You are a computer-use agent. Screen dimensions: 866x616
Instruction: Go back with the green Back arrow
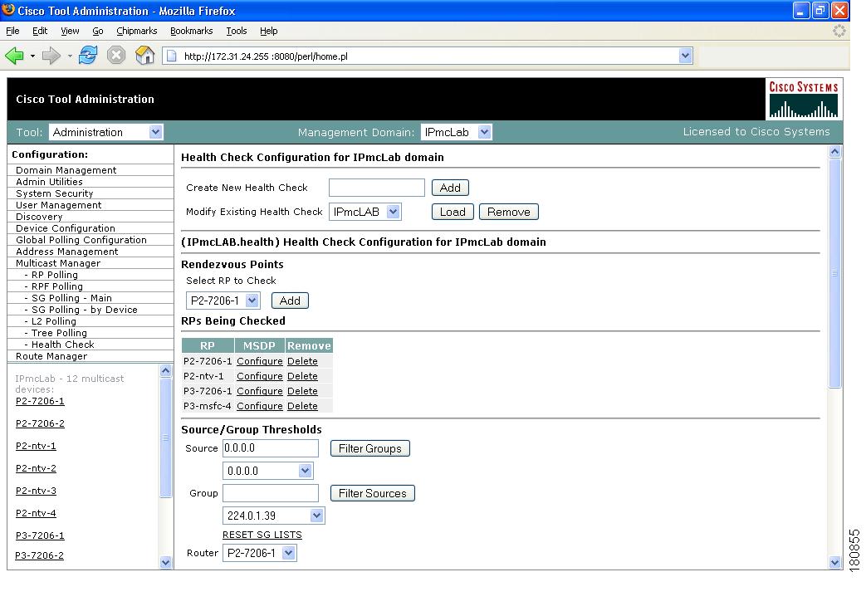pyautogui.click(x=14, y=56)
